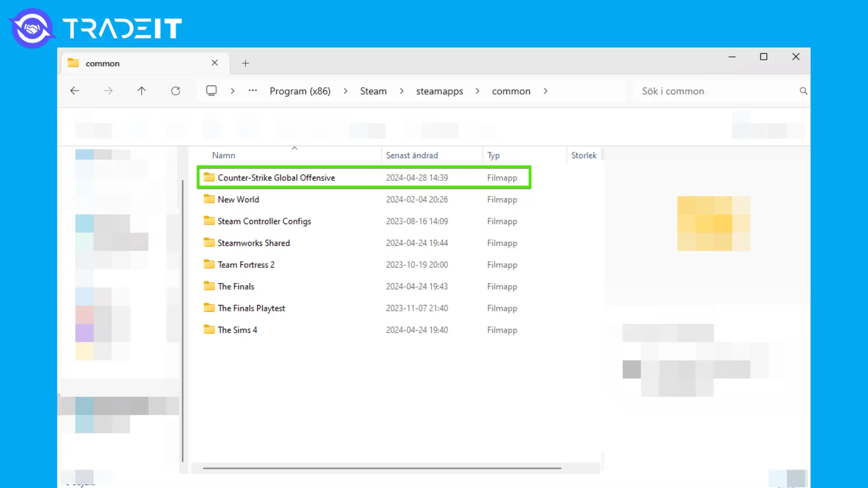Sort by the Storlek column header
Image resolution: width=868 pixels, height=488 pixels.
tap(584, 155)
